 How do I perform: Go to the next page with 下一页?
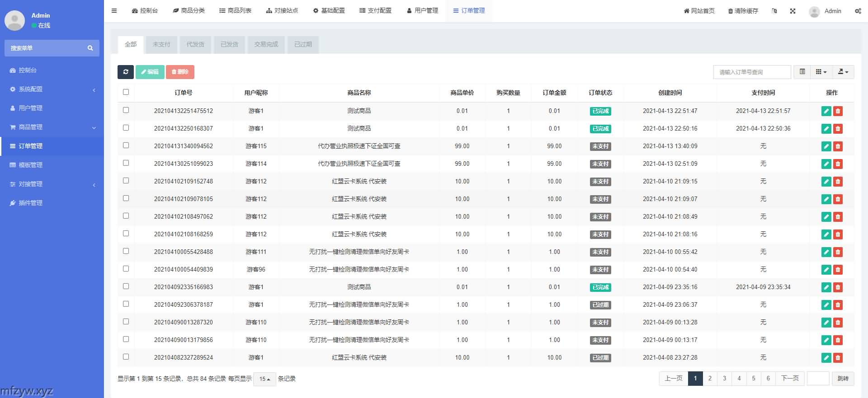(790, 379)
